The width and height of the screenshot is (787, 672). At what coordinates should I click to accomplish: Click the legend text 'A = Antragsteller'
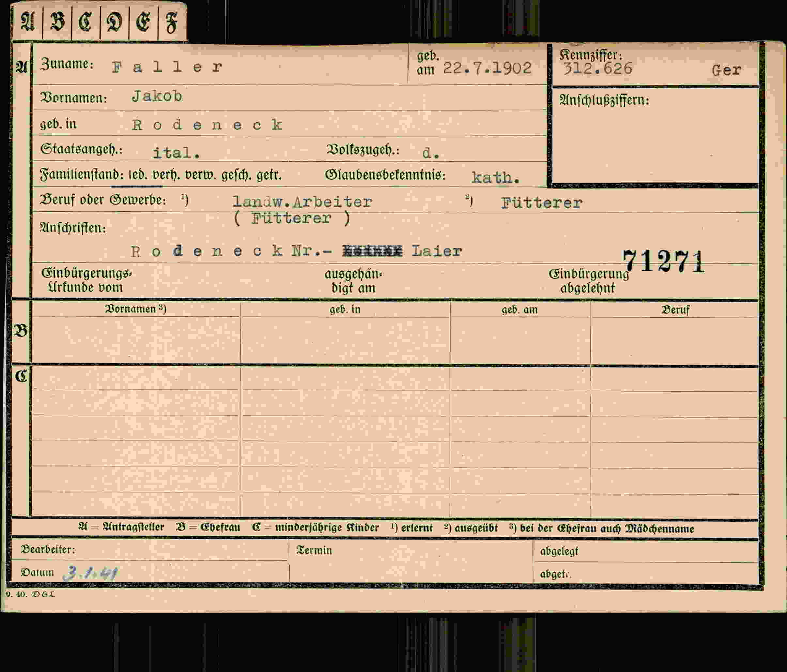[121, 527]
